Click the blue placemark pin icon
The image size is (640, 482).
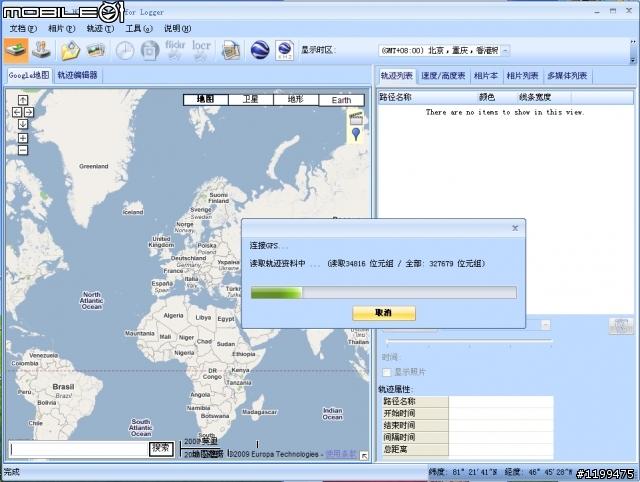pyautogui.click(x=356, y=134)
